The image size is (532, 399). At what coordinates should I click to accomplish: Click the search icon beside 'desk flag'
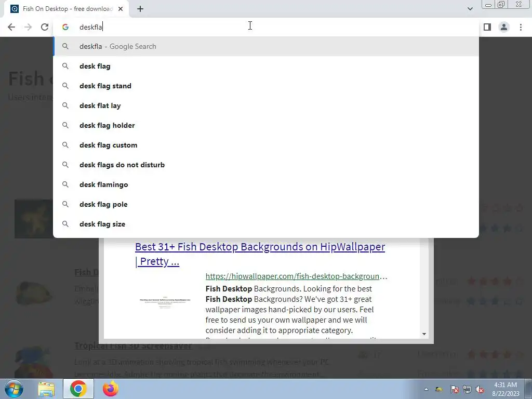coord(65,66)
